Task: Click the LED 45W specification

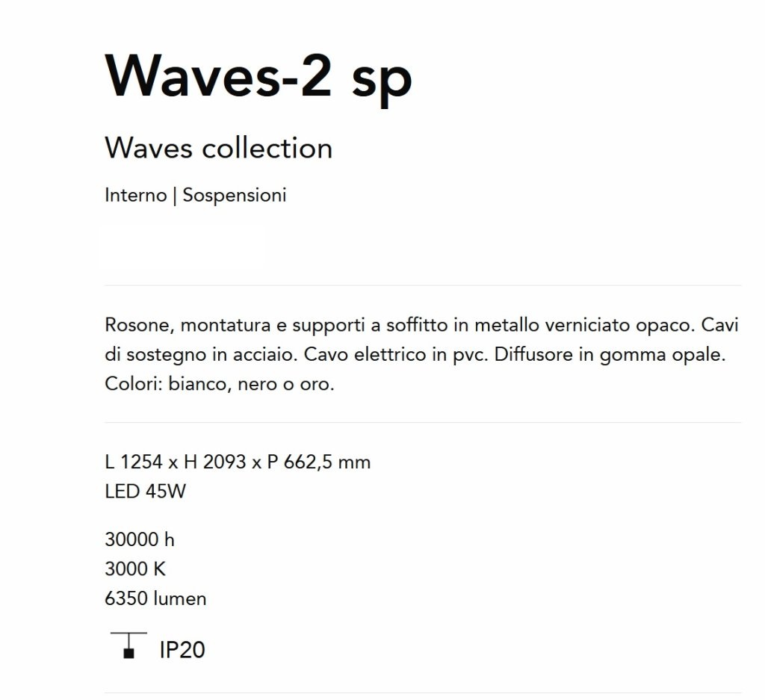Action: 145,492
